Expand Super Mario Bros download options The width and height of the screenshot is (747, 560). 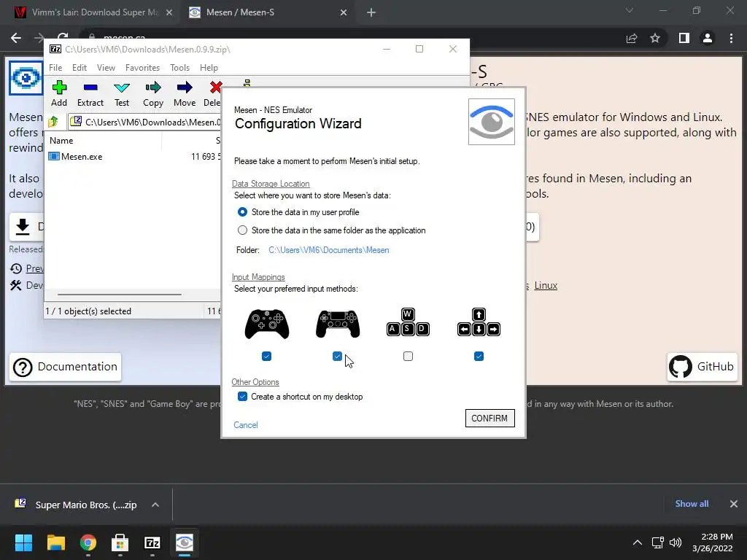coord(155,505)
